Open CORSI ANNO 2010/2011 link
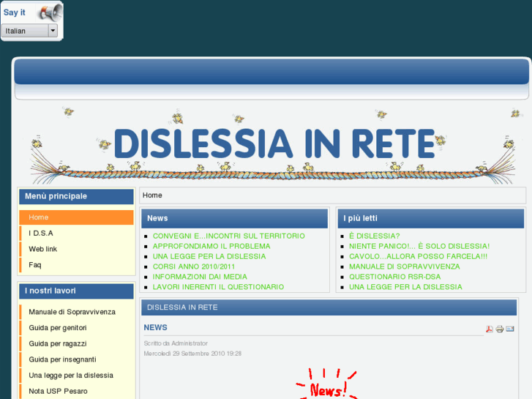532x399 pixels. [x=194, y=266]
